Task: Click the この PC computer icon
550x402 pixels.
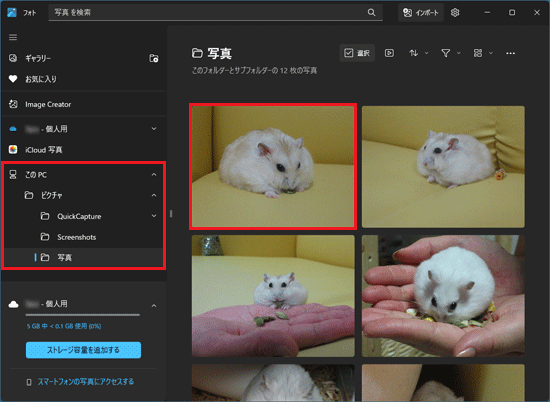Action: coord(13,174)
